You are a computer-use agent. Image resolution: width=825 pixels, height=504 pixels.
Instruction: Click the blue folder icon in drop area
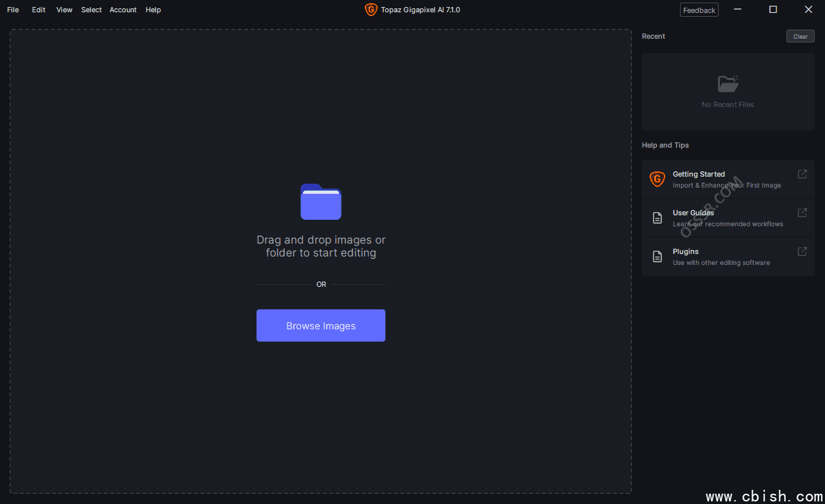coord(321,202)
